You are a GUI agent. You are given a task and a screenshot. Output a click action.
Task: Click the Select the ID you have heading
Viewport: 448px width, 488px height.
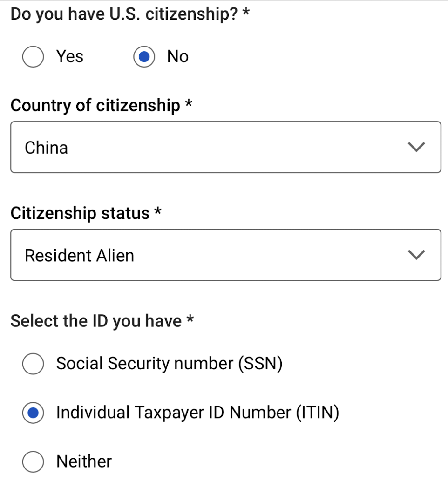[x=102, y=320]
